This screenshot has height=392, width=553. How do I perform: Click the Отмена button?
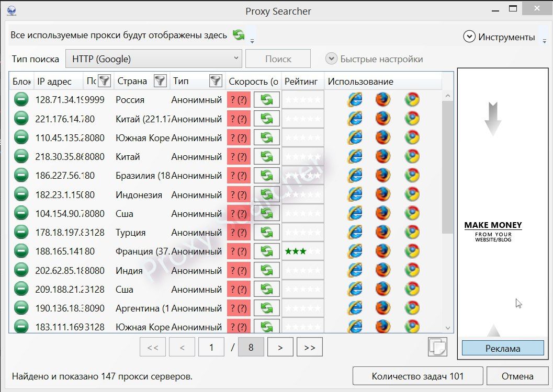(x=517, y=376)
